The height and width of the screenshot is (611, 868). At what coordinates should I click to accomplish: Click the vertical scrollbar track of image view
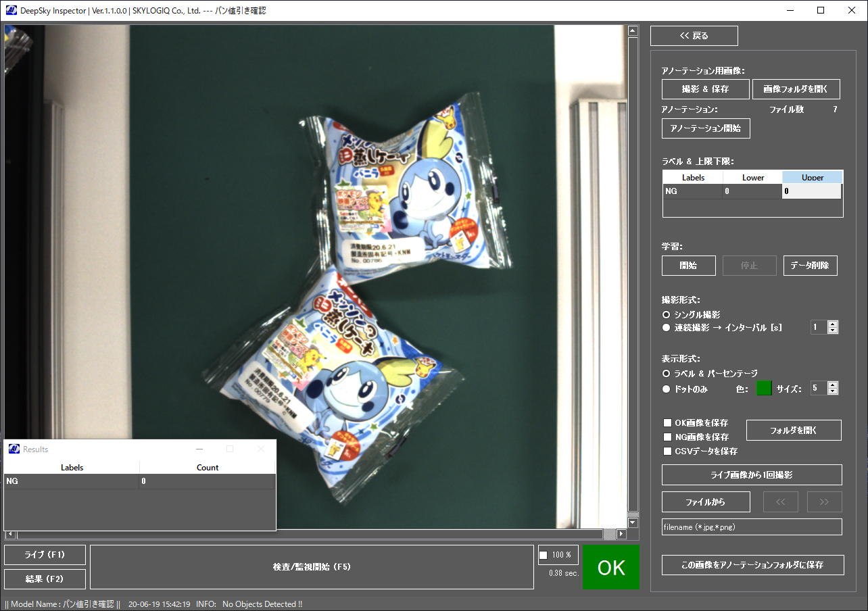pyautogui.click(x=633, y=276)
